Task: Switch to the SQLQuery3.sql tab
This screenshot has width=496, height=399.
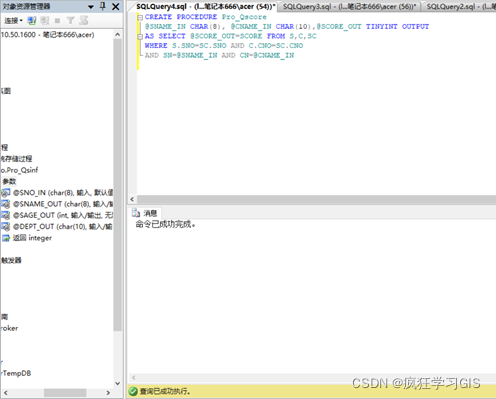Action: click(x=349, y=6)
